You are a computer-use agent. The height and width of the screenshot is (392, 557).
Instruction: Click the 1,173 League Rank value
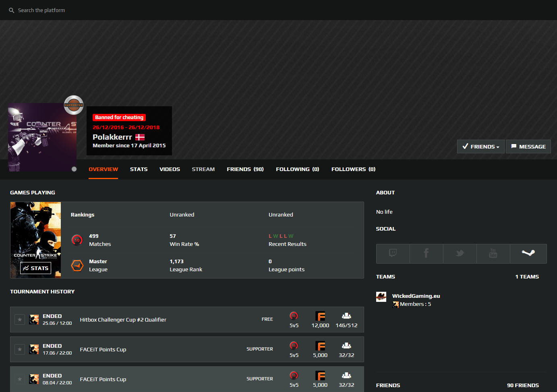pos(176,262)
